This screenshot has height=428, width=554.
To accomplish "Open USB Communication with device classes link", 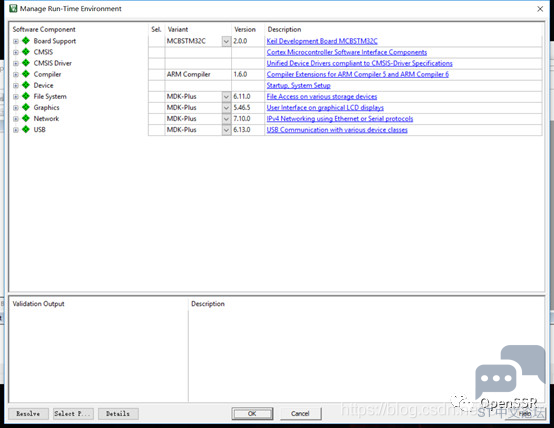I will point(337,130).
